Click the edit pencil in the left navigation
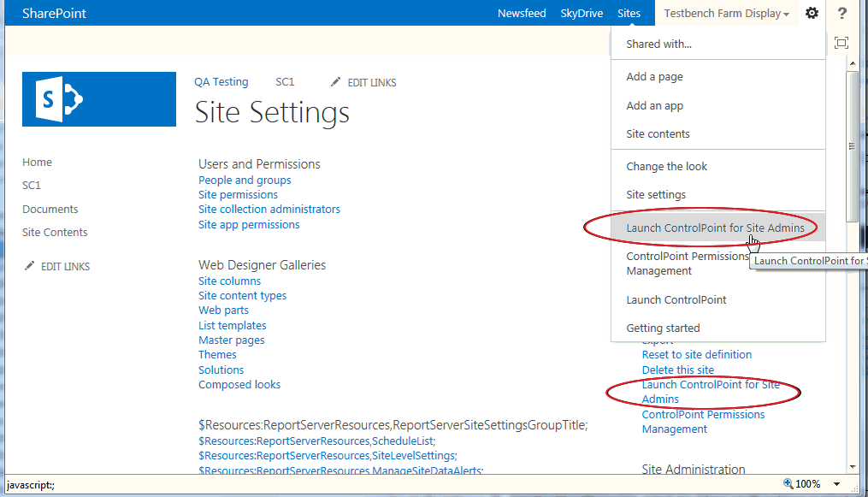The width and height of the screenshot is (868, 497). 30,266
